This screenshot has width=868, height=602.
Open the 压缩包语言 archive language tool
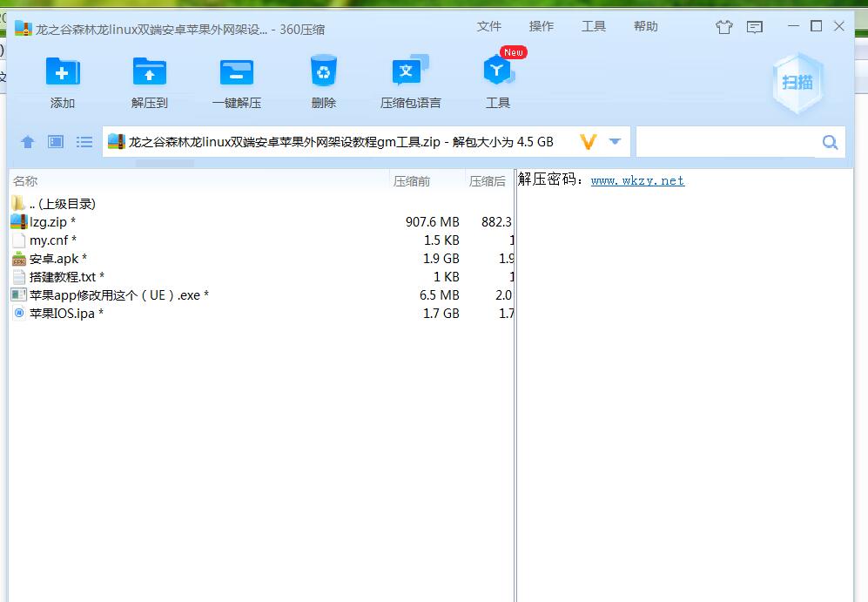pos(410,72)
